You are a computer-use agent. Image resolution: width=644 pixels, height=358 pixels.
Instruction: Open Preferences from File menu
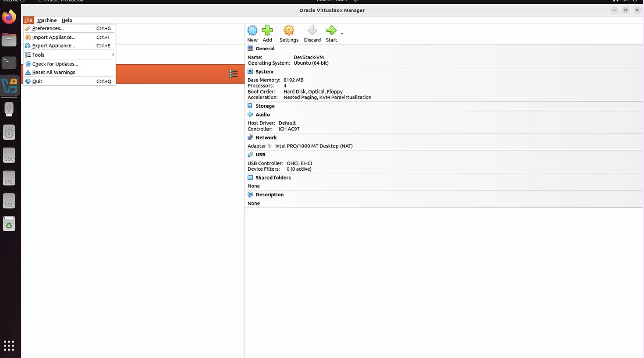tap(69, 28)
